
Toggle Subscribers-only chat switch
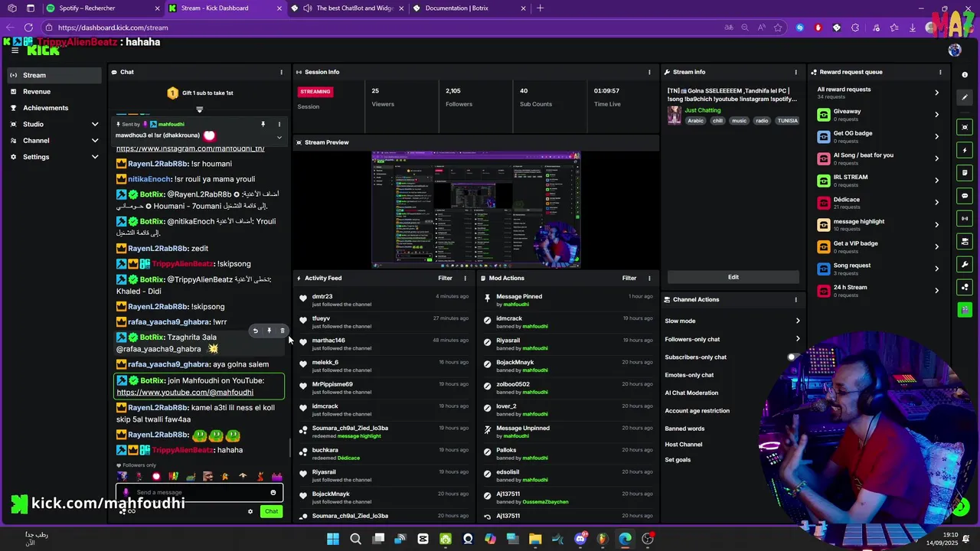[795, 357]
